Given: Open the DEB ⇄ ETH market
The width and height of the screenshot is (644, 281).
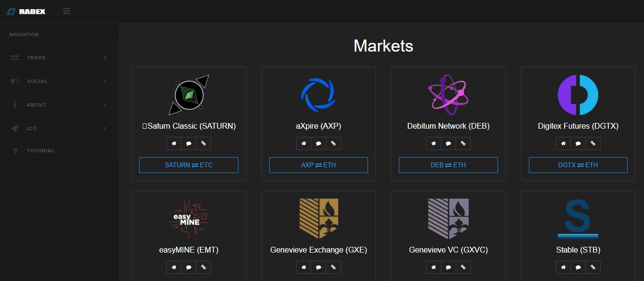Looking at the screenshot, I should (x=448, y=165).
